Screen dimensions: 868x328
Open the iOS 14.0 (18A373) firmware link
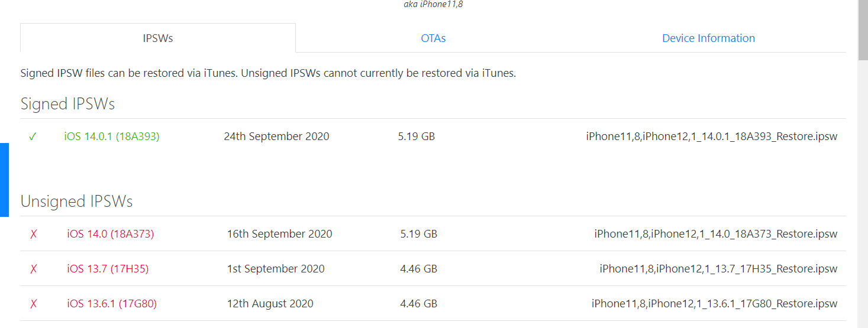[111, 234]
